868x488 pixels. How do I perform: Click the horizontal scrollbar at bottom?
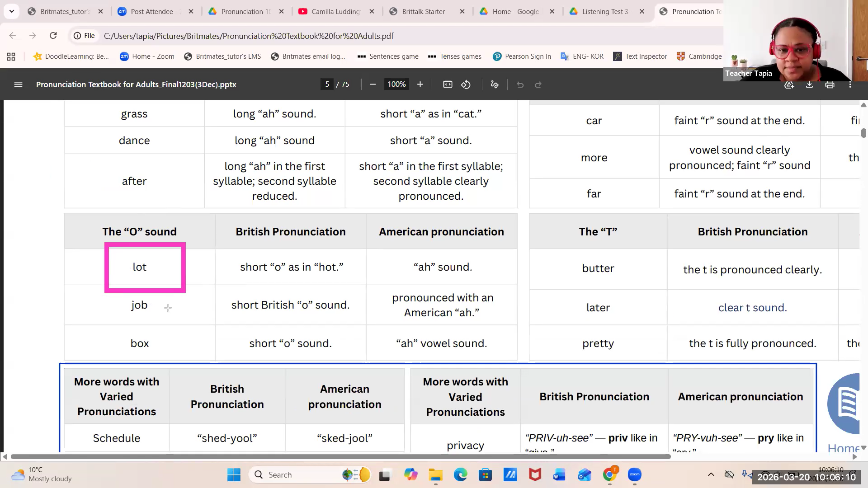click(x=339, y=456)
